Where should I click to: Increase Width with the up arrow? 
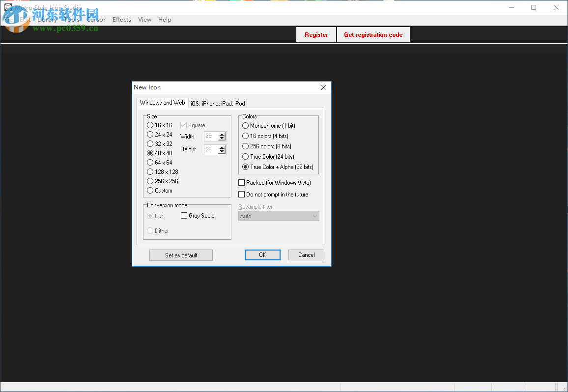click(x=222, y=135)
